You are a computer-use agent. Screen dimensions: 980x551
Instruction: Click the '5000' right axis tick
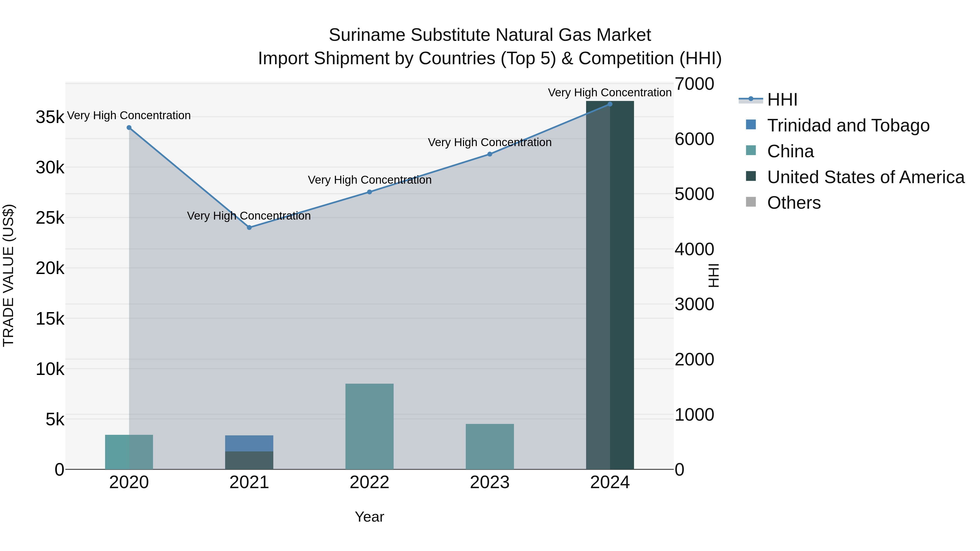coord(695,194)
